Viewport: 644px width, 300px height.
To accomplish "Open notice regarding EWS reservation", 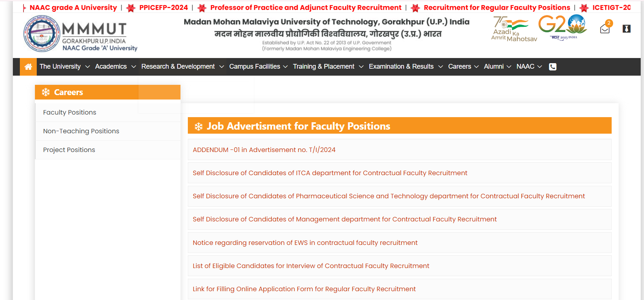I will pos(400,243).
